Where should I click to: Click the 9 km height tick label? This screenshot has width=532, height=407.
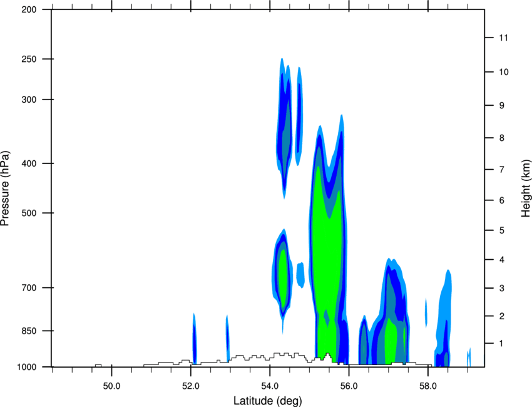point(502,105)
